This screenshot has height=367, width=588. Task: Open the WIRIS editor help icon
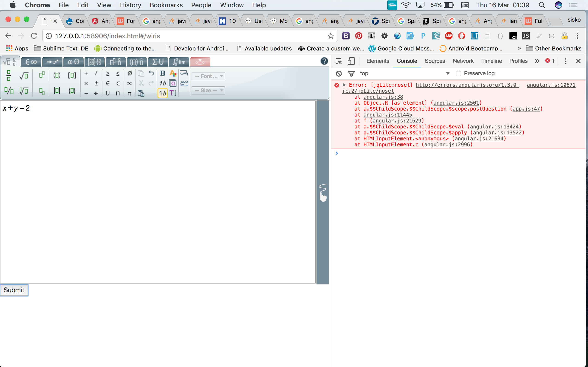coord(324,61)
